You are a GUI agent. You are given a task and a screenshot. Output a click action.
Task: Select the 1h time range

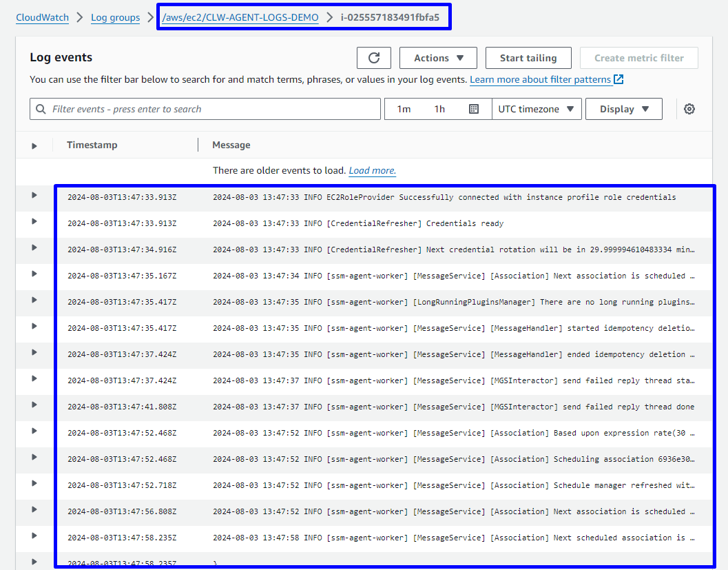point(439,109)
